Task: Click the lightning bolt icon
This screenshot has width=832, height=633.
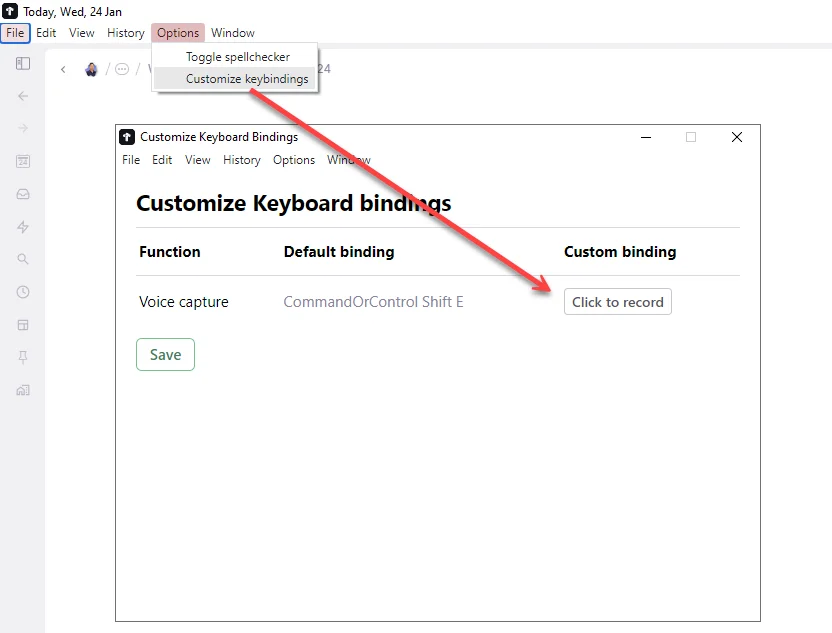Action: [x=23, y=227]
